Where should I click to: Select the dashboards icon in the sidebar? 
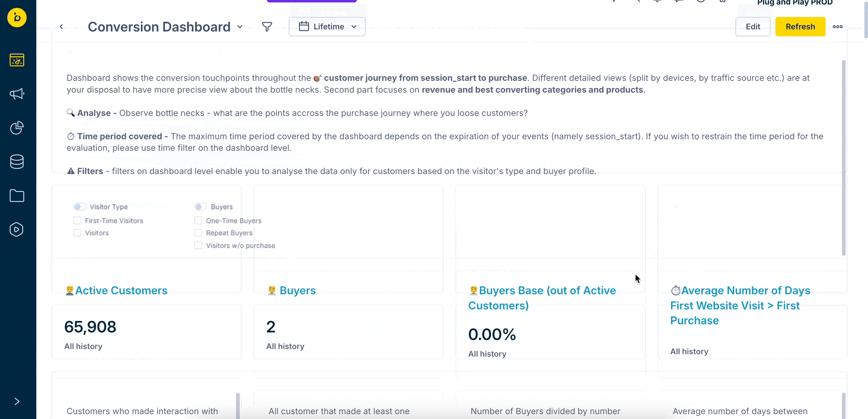point(17,60)
